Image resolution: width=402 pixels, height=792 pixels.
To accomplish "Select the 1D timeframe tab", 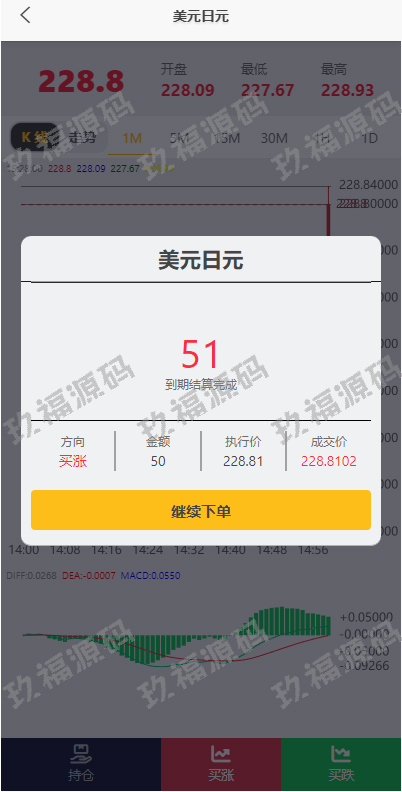I will point(370,138).
